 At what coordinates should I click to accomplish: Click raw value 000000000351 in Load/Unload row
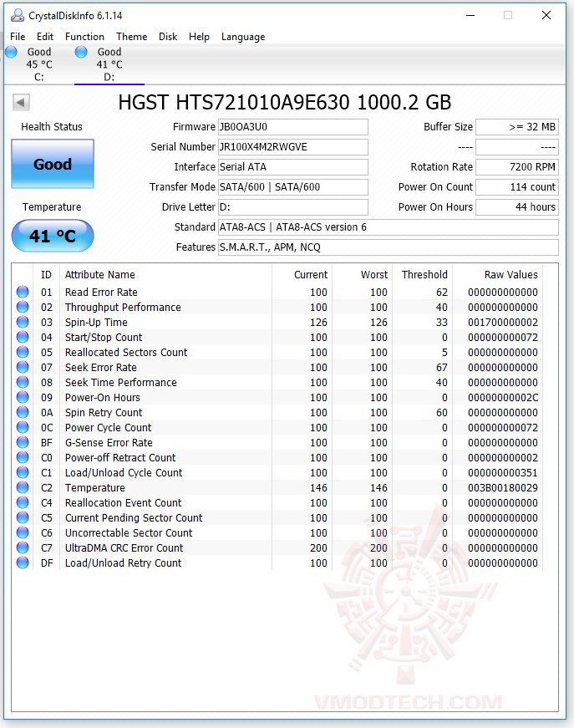502,472
